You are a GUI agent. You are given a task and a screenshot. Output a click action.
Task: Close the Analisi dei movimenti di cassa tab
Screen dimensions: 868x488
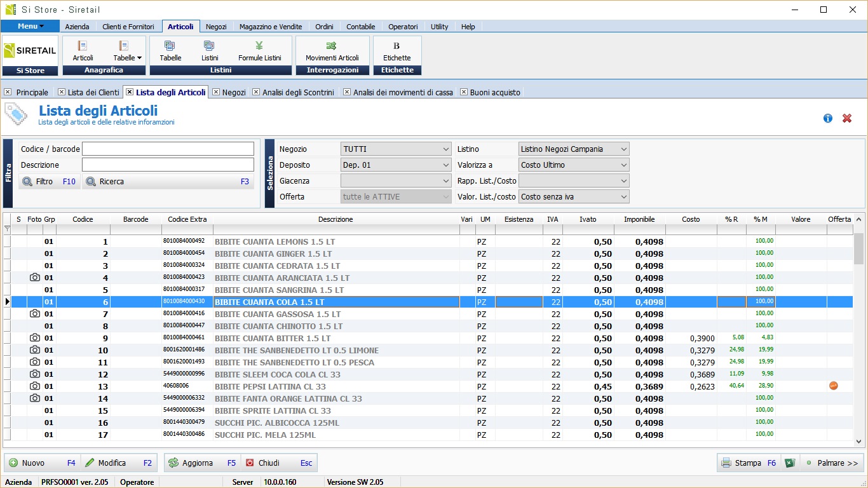tap(347, 92)
